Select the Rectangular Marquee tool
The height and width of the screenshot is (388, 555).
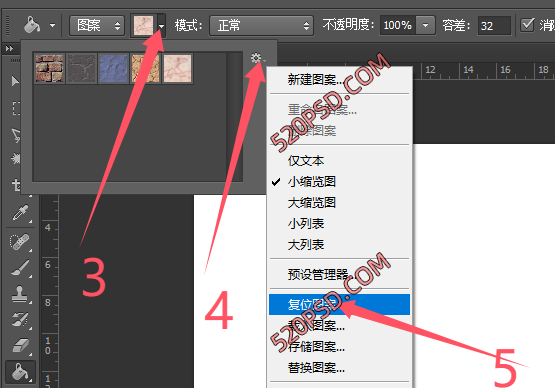tap(16, 108)
